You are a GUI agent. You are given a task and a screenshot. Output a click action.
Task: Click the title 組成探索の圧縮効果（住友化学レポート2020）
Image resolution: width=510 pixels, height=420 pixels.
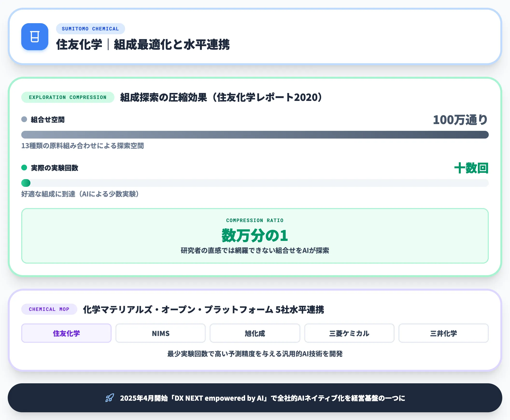[x=221, y=97]
